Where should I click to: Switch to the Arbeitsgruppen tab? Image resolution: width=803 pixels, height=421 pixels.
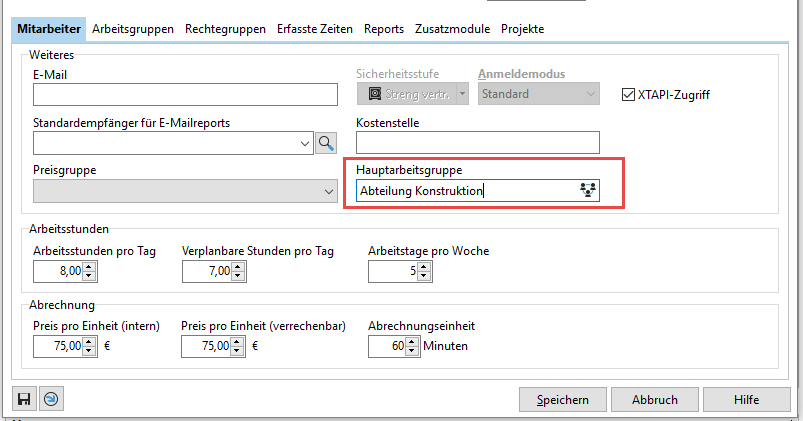(132, 29)
